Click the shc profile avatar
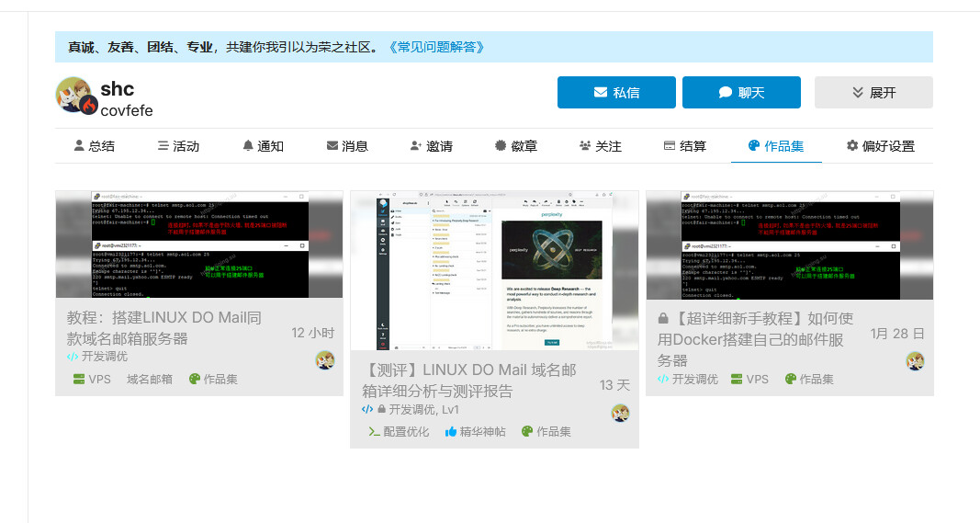 (75, 95)
